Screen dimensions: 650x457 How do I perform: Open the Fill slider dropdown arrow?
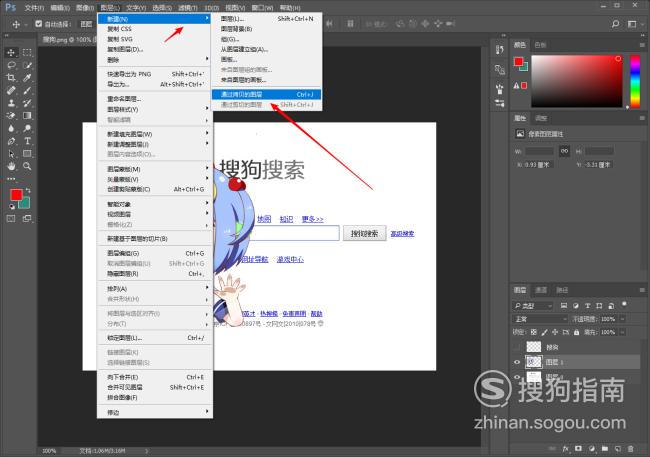pos(622,332)
